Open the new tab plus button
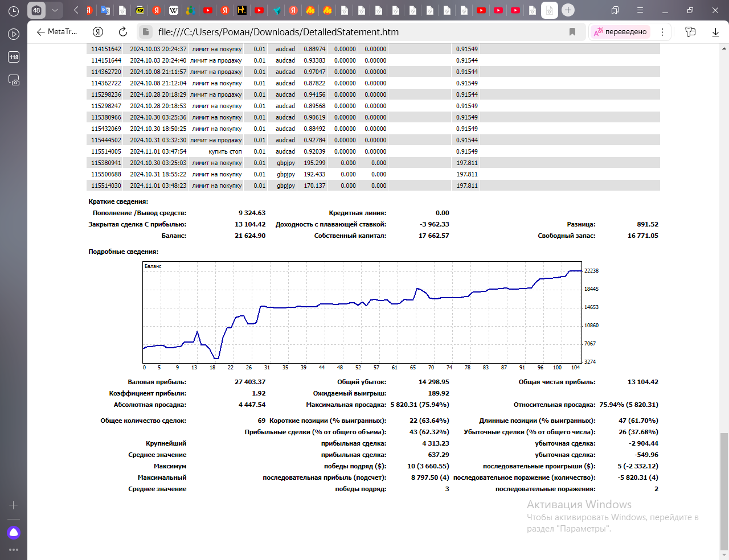This screenshot has height=560, width=729. tap(568, 10)
